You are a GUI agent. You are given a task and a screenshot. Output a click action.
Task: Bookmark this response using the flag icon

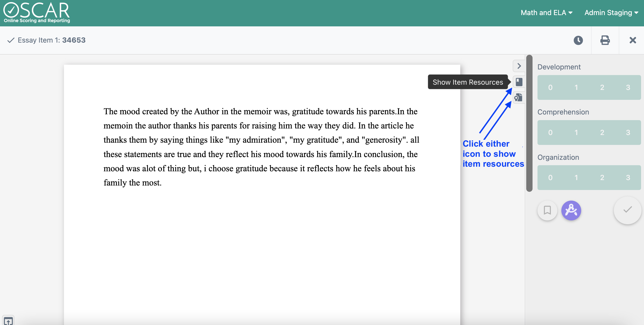pyautogui.click(x=547, y=211)
